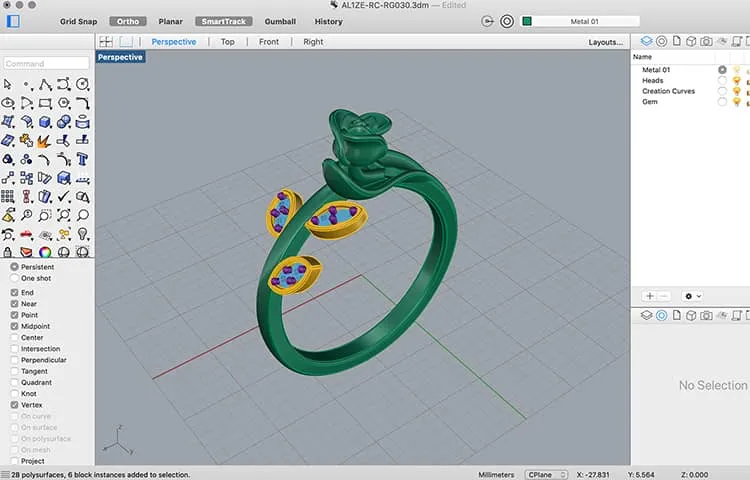The image size is (750, 480).
Task: Open the Metal 01 current-layer dropdown
Action: coord(585,21)
